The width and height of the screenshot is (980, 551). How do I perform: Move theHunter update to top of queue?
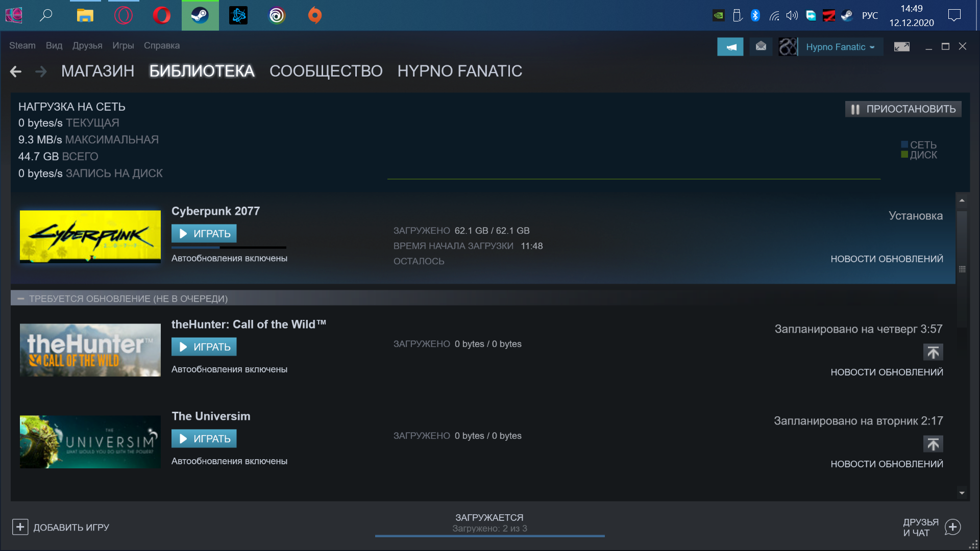933,352
